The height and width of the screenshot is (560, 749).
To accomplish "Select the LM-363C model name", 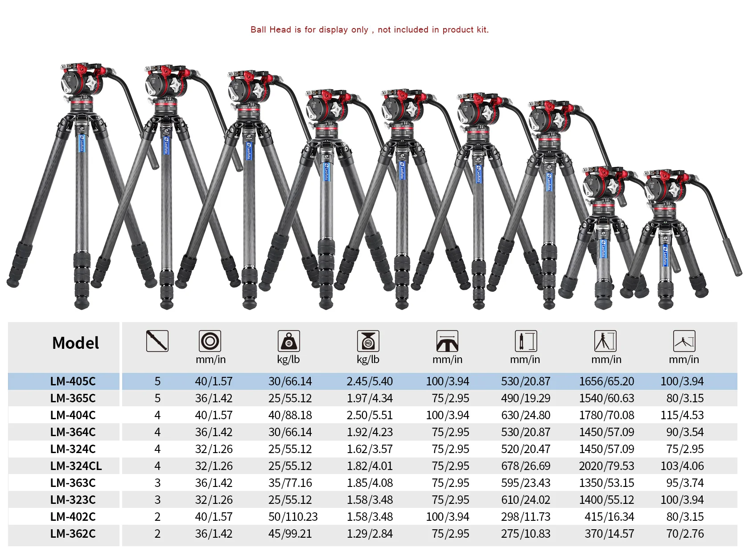I will [73, 483].
